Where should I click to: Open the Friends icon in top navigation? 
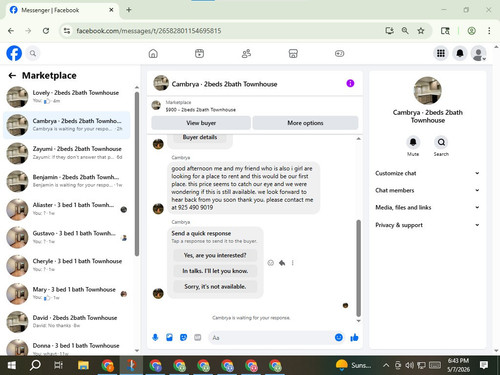click(x=246, y=53)
